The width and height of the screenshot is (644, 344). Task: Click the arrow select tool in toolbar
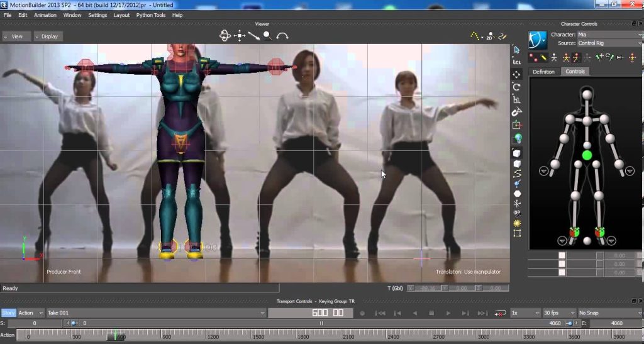pos(517,50)
